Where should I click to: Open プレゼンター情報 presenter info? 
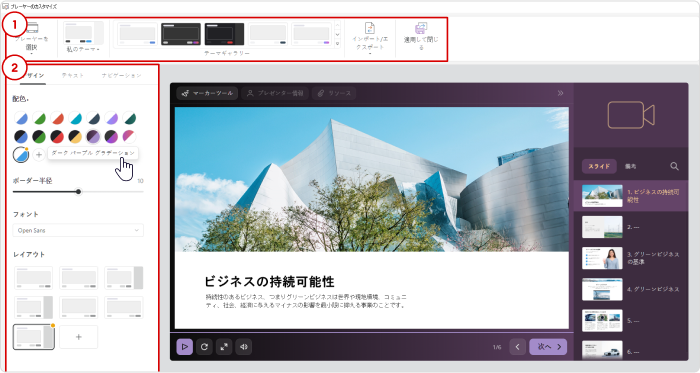pos(275,93)
